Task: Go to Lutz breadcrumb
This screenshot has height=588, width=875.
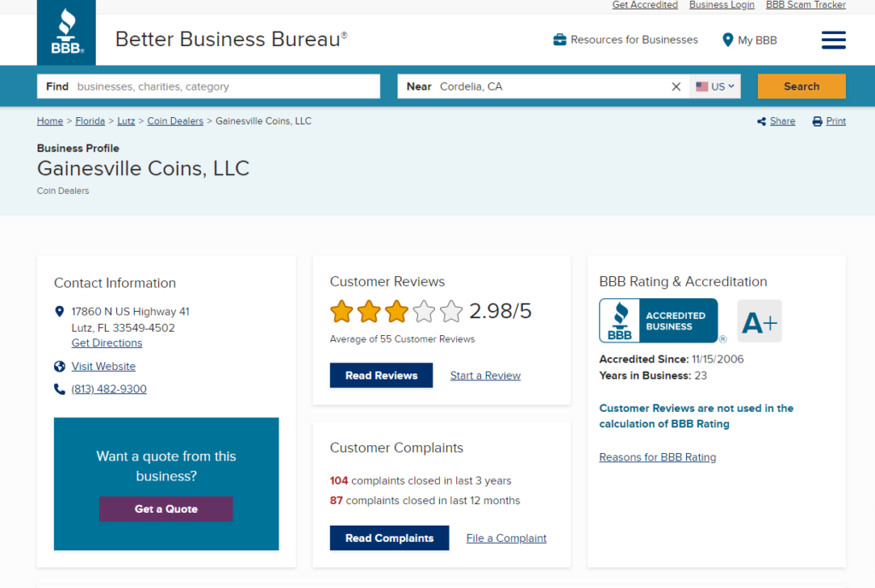Action: tap(126, 121)
